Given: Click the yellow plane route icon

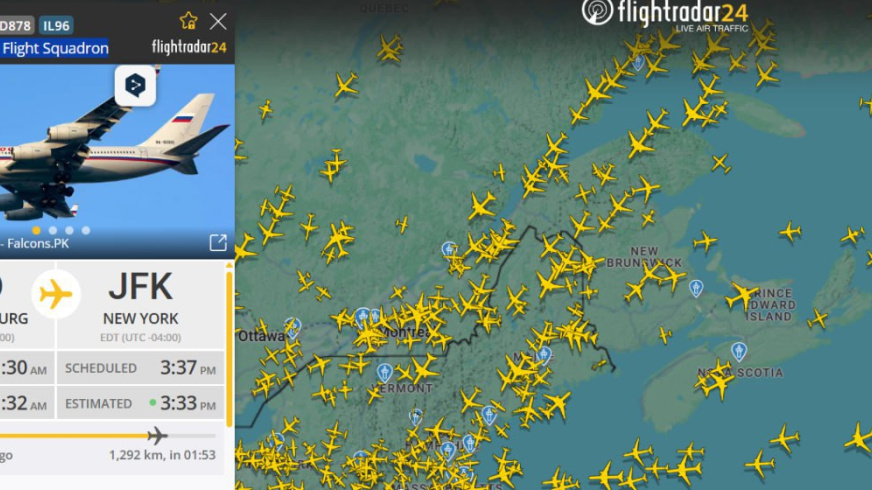Looking at the screenshot, I should [56, 294].
